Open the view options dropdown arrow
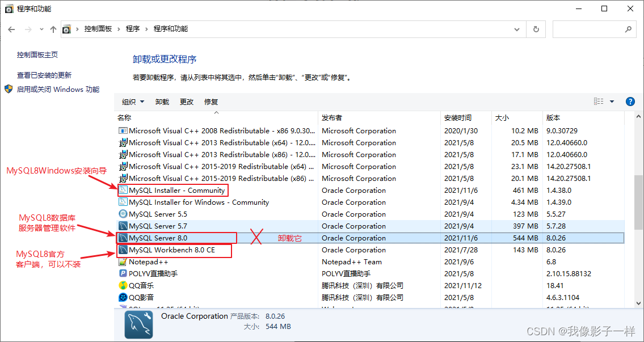 (x=612, y=102)
